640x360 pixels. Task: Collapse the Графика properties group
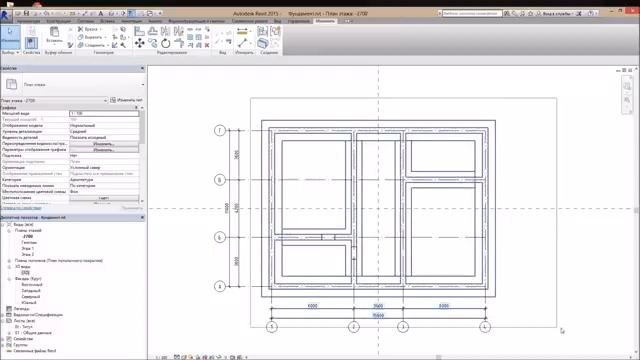[137, 107]
